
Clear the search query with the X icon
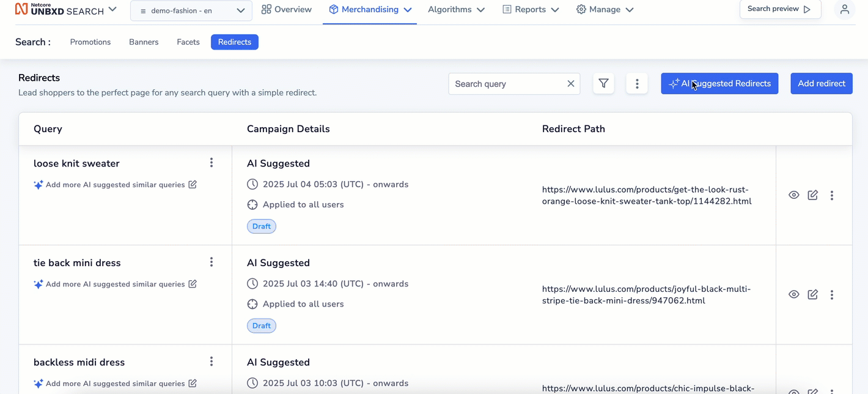[x=570, y=84]
